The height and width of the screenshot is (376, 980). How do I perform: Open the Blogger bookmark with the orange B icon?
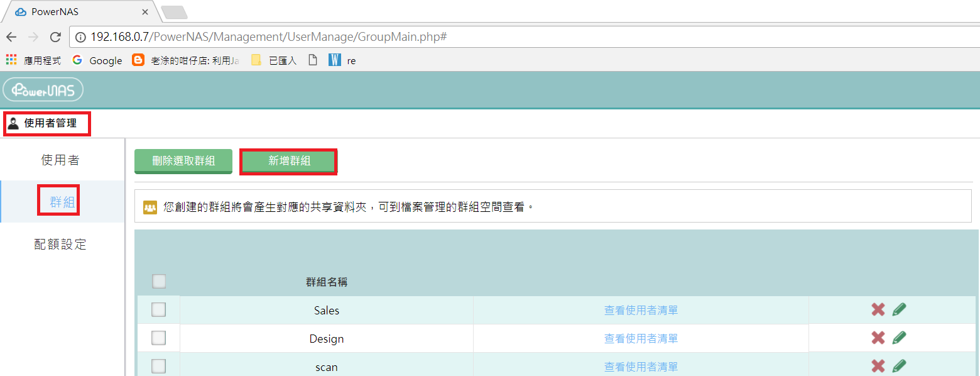[138, 60]
